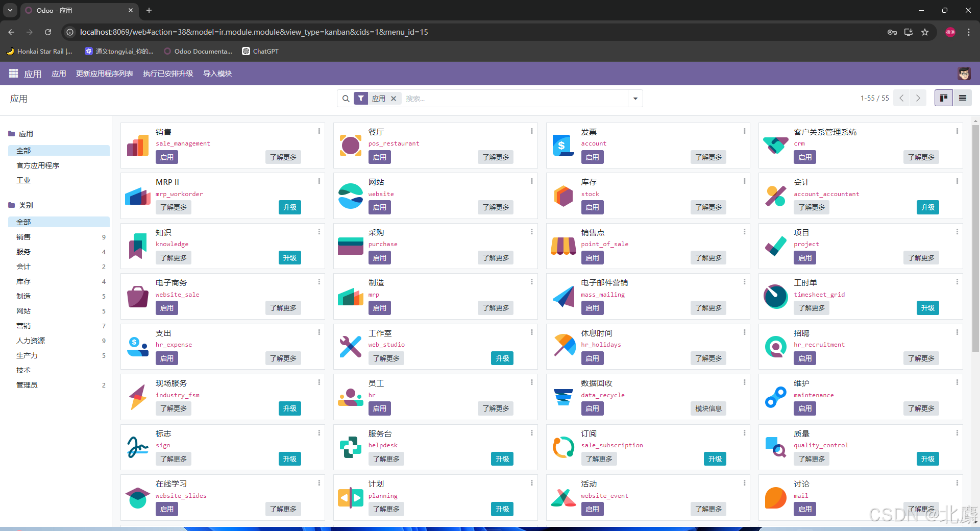980x531 pixels.
Task: Click the project app icon
Action: (776, 246)
